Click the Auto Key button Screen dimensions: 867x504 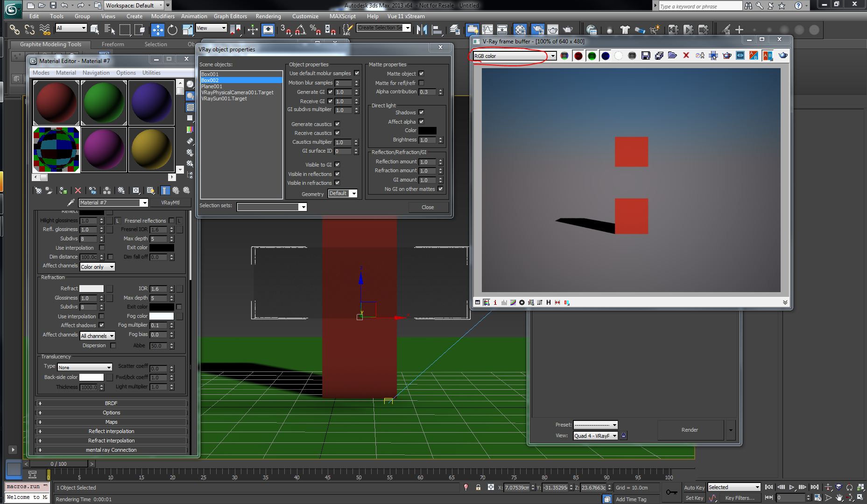tap(694, 488)
